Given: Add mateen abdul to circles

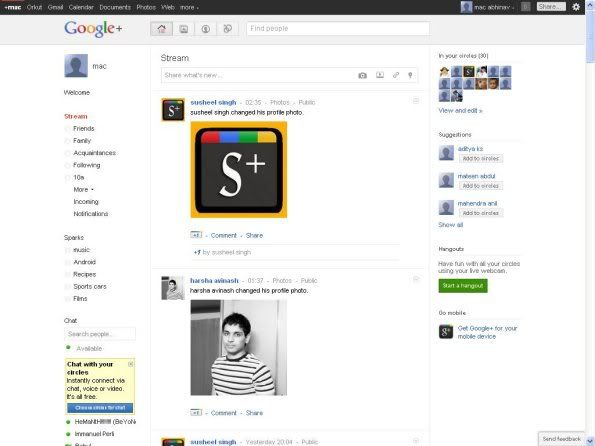Looking at the screenshot, I should pyautogui.click(x=481, y=186).
